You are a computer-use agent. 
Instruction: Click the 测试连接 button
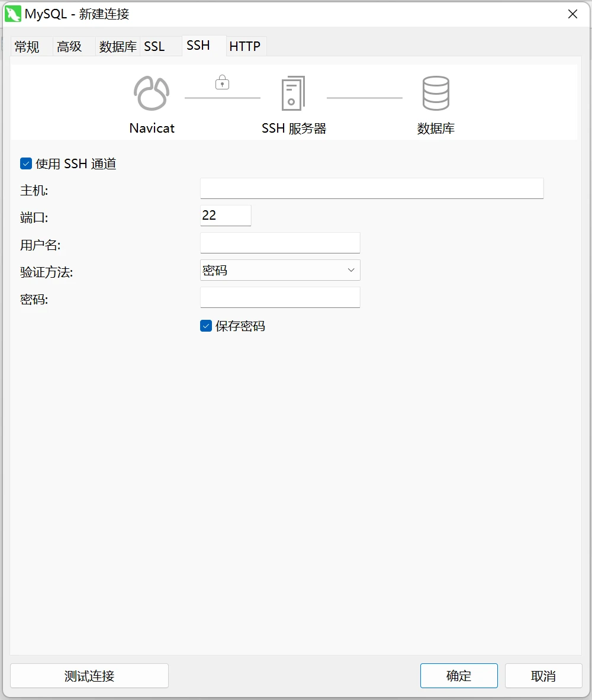(89, 676)
